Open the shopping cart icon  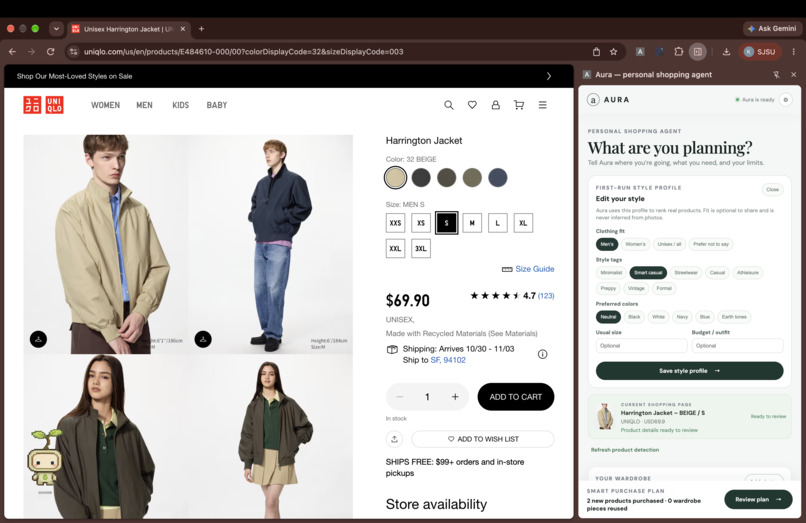pos(519,105)
